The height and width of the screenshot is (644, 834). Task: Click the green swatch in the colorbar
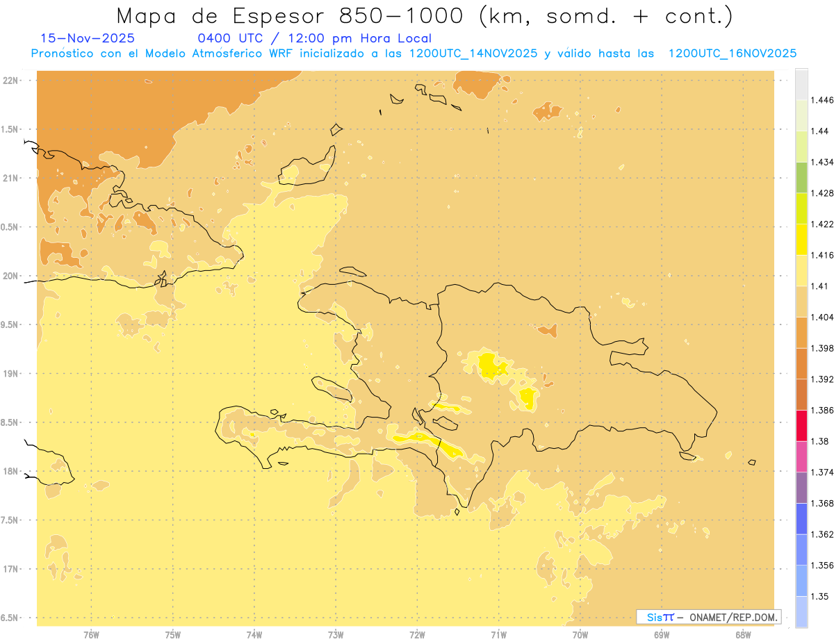[801, 178]
